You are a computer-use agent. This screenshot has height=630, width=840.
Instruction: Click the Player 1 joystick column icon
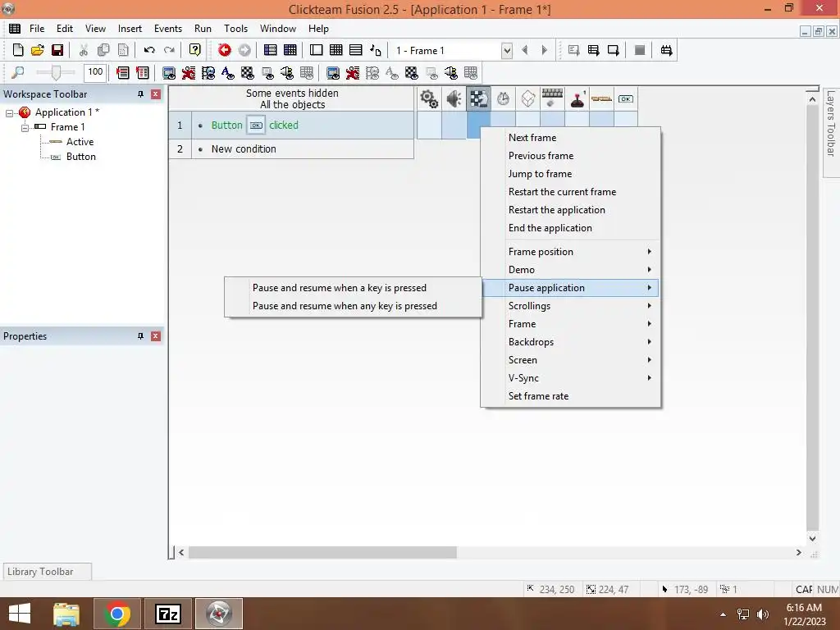click(577, 99)
